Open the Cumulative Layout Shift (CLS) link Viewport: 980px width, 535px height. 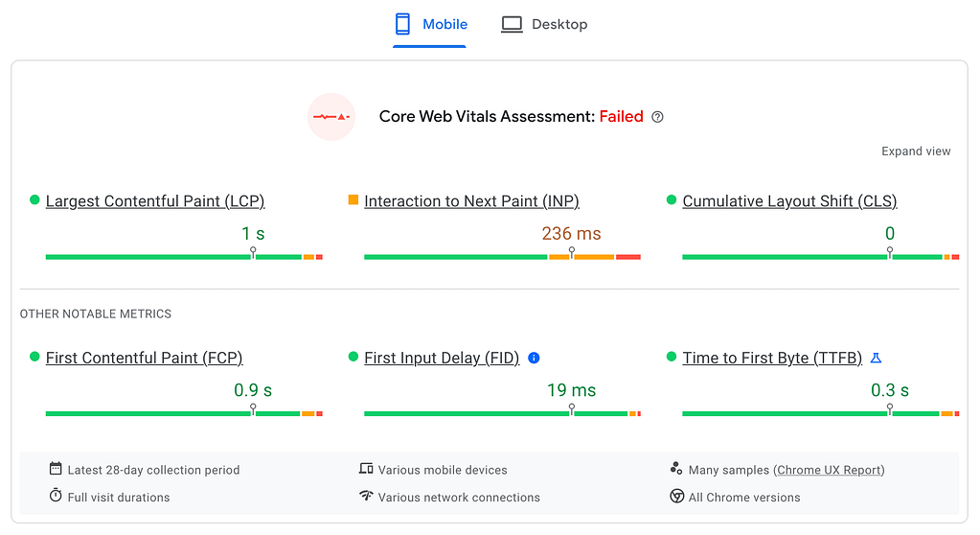tap(789, 201)
